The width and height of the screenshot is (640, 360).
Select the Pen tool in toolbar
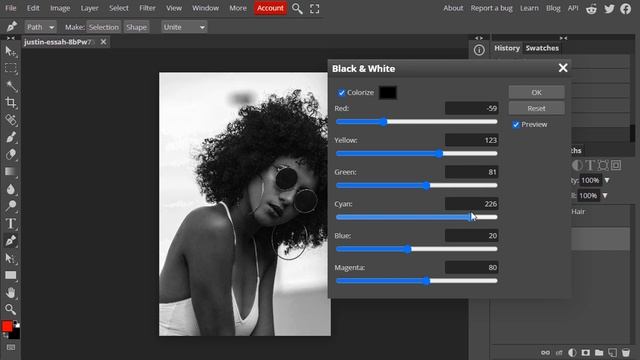(x=10, y=240)
